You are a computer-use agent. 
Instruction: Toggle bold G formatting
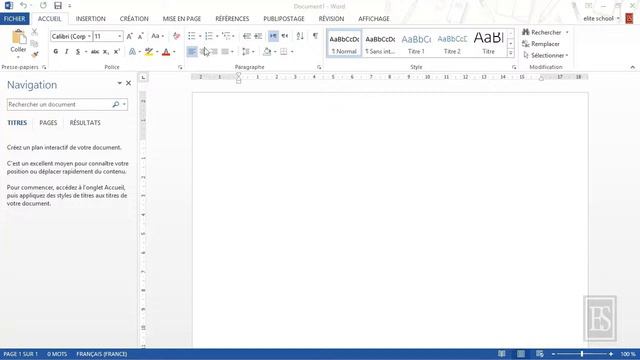coord(56,52)
